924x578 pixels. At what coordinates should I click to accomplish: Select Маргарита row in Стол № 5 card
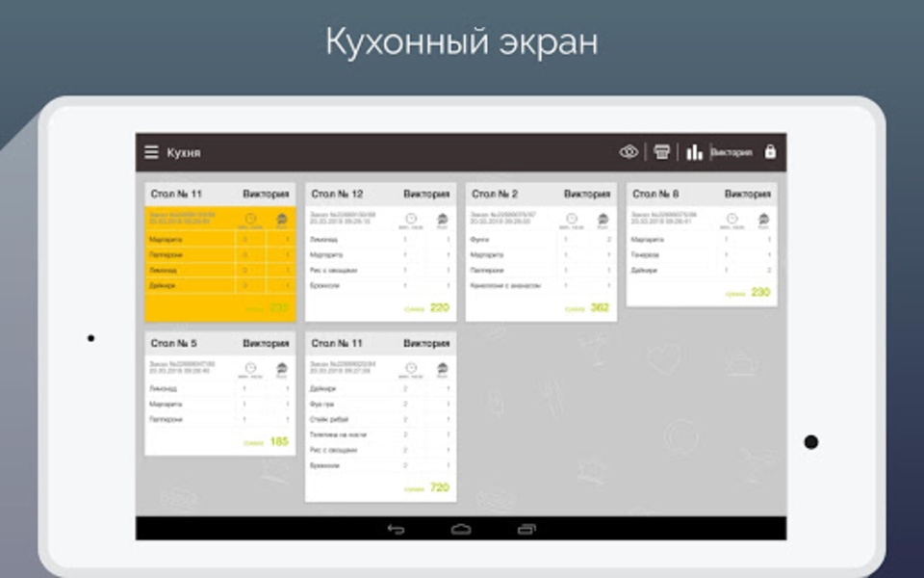pyautogui.click(x=219, y=404)
